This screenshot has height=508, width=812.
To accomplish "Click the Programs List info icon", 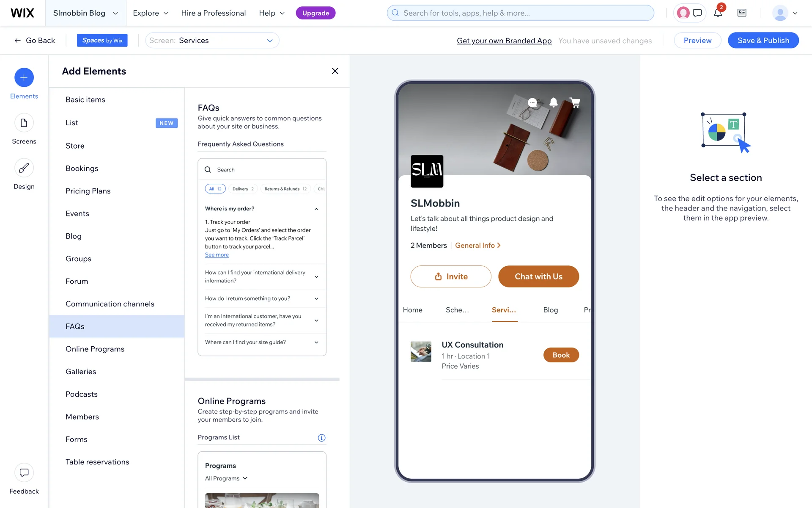I will [x=321, y=438].
